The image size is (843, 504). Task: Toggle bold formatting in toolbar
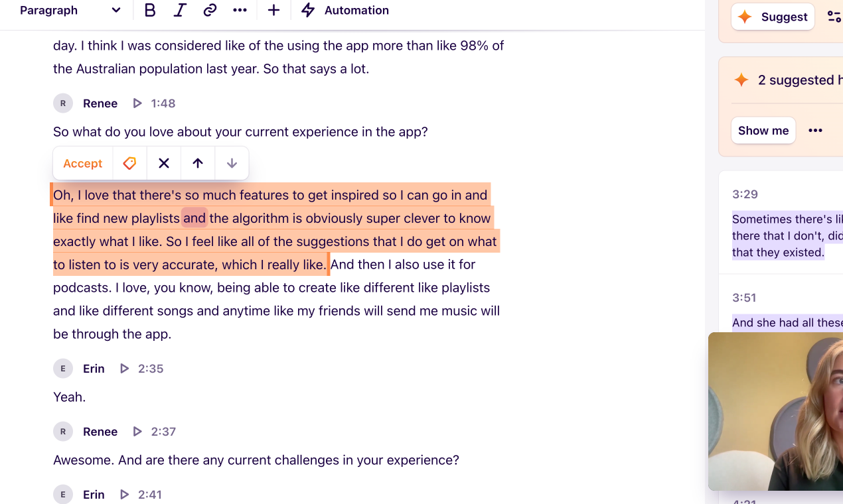(x=150, y=11)
